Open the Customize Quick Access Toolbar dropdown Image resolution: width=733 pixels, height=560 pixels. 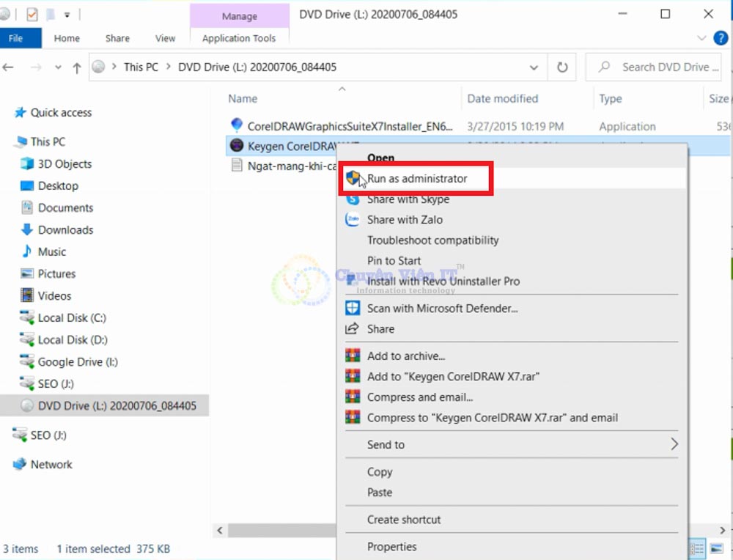click(x=67, y=14)
